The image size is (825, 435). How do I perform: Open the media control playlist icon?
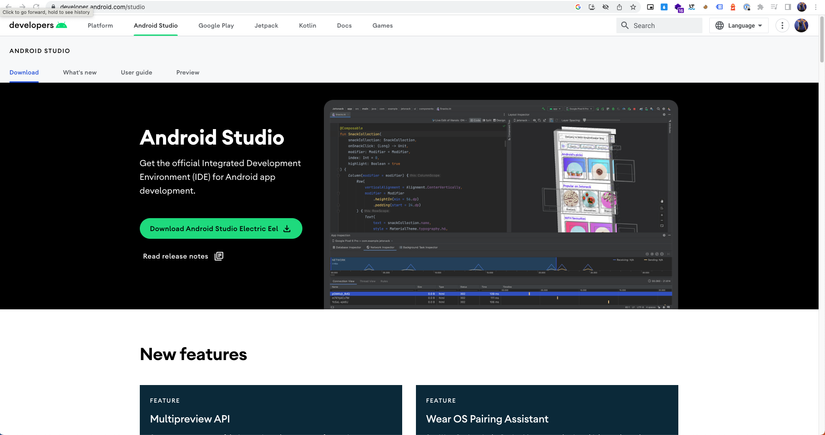[x=774, y=7]
